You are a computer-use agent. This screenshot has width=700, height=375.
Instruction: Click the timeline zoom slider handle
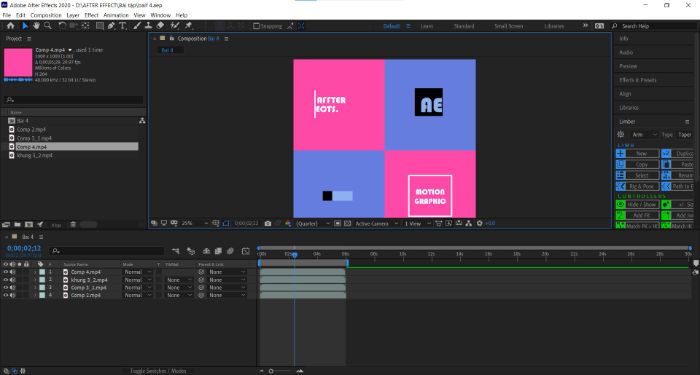pyautogui.click(x=271, y=371)
